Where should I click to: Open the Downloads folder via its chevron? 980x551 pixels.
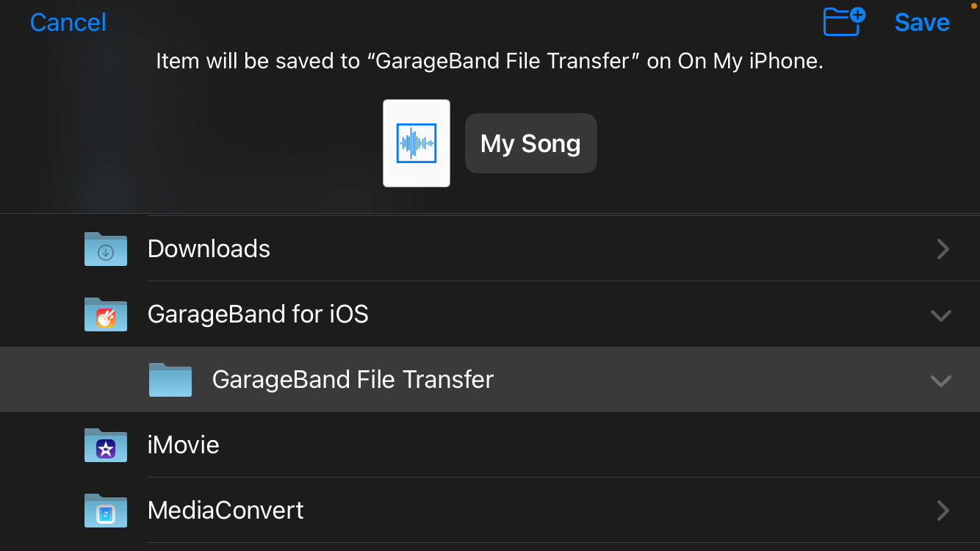pos(943,249)
